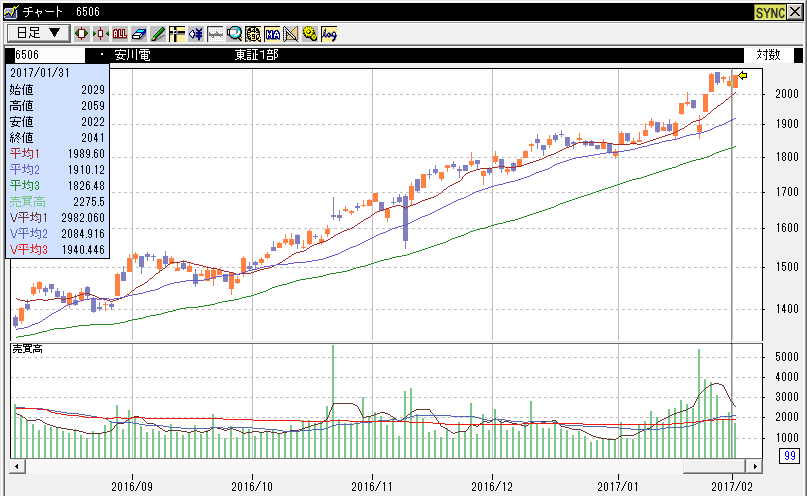Click the narrow candlestick width icon

(x=82, y=33)
